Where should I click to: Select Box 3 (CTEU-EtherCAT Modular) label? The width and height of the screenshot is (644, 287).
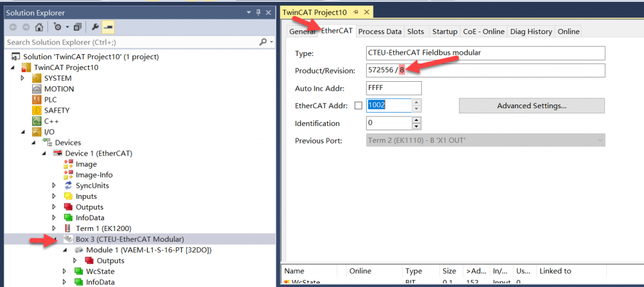[130, 239]
